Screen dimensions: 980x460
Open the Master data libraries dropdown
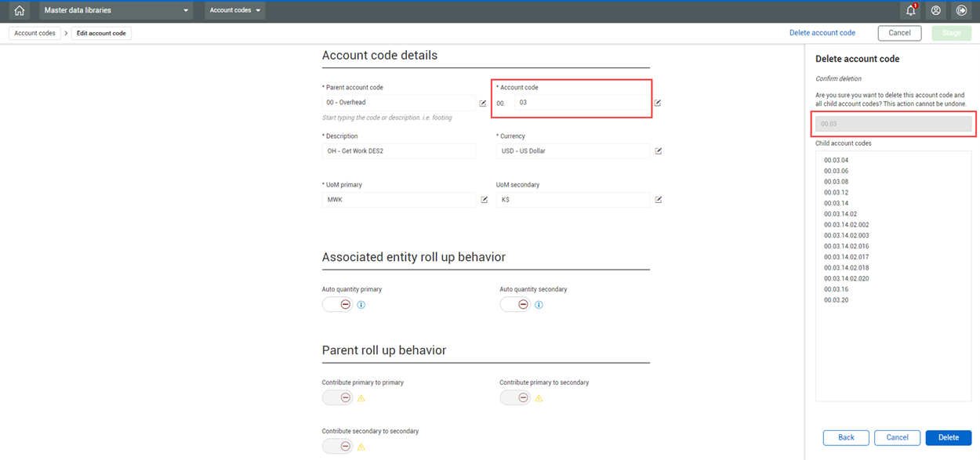(116, 11)
